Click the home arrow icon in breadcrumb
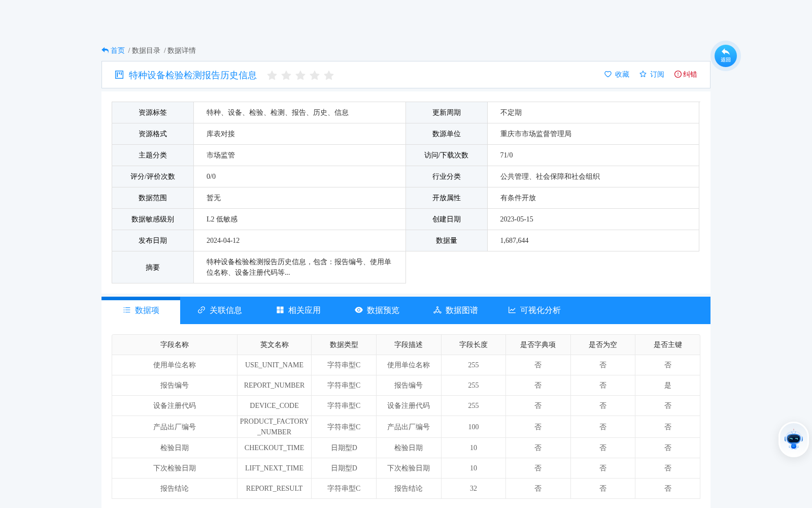 point(105,50)
